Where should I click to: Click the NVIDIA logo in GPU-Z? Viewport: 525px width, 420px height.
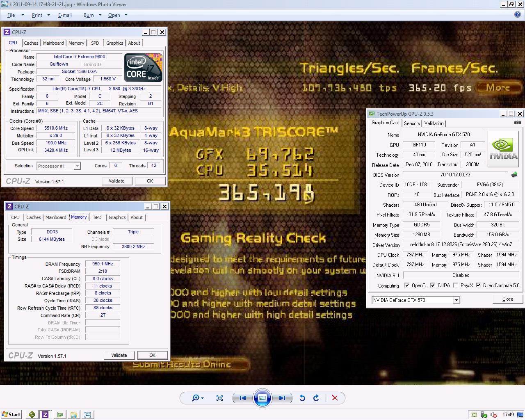pos(504,149)
